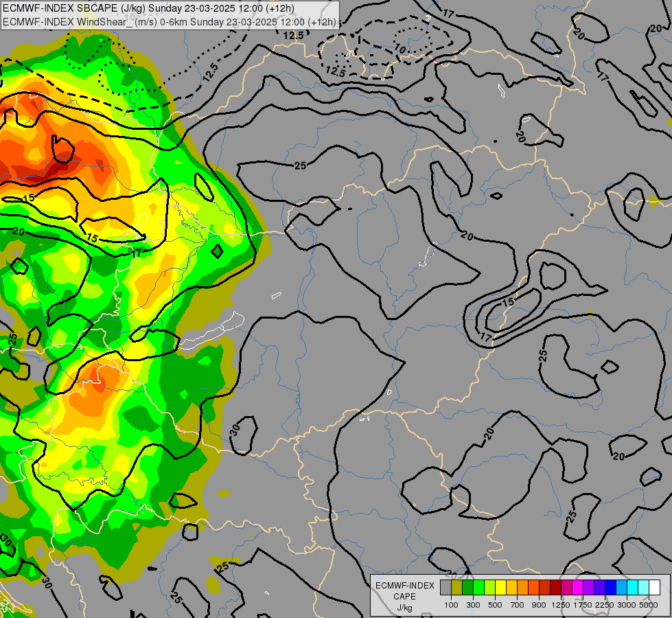This screenshot has width=672, height=618.
Task: Pick the gold amber legend swatch
Action: point(511,587)
